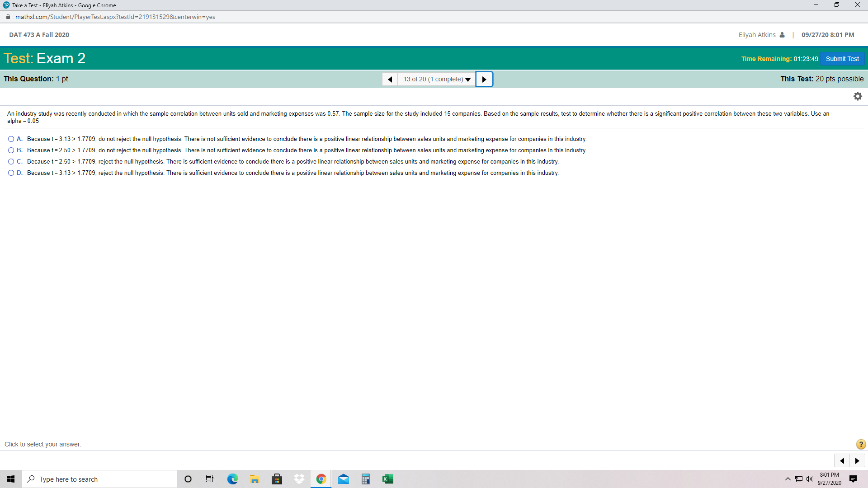868x488 pixels.
Task: Go to previous question with top arrow
Action: coord(390,79)
